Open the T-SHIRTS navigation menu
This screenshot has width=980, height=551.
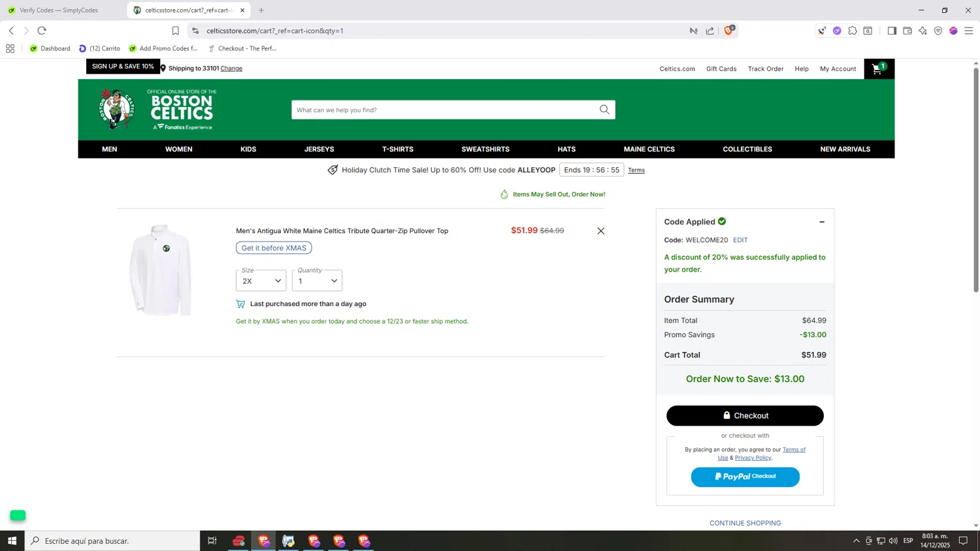click(398, 150)
